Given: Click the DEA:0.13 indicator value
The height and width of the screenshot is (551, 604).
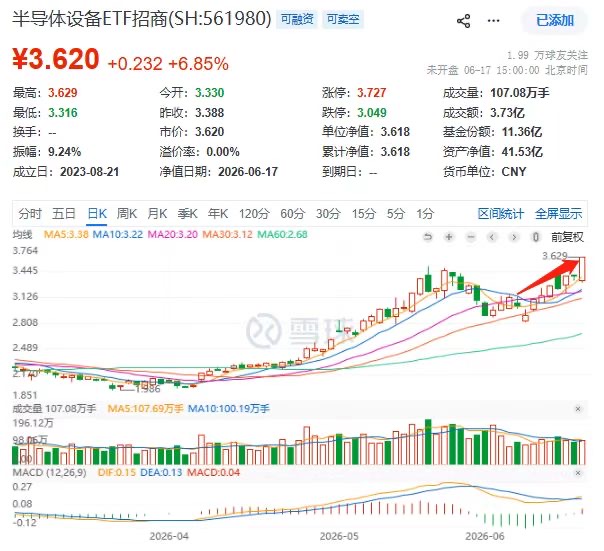Looking at the screenshot, I should (x=161, y=473).
